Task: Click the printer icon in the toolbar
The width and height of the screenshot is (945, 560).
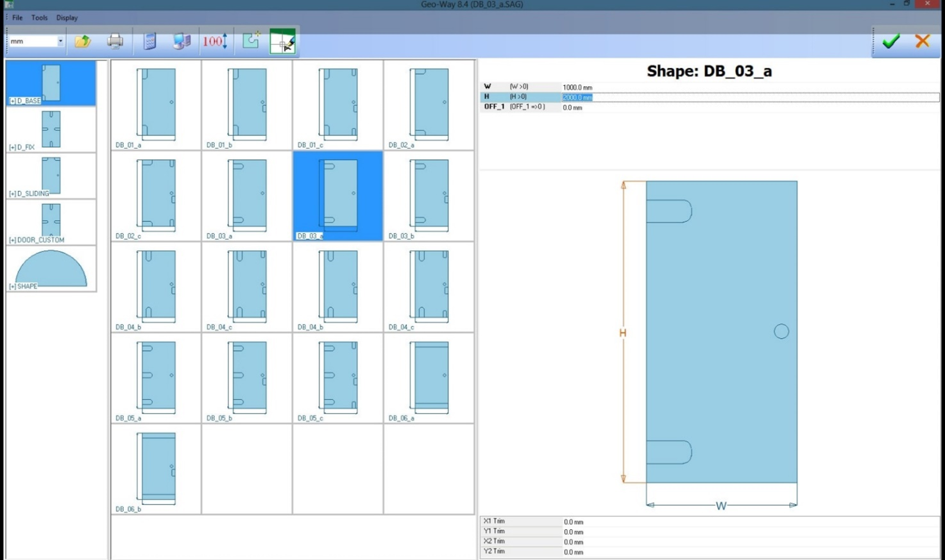Action: tap(115, 42)
